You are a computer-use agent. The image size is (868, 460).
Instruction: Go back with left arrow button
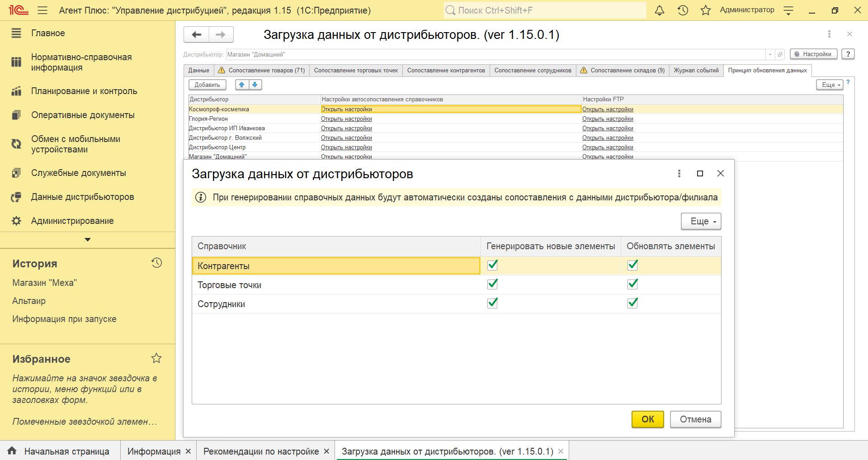coord(196,34)
